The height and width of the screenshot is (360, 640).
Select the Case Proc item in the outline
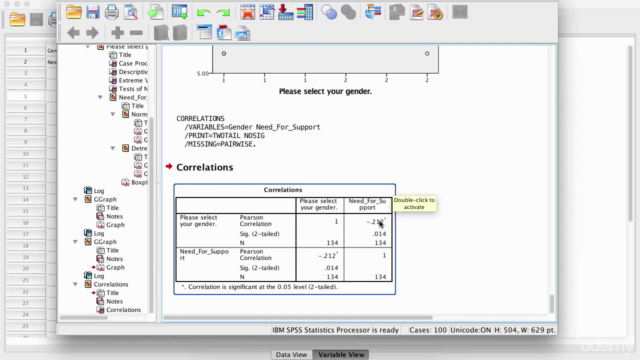pos(128,63)
